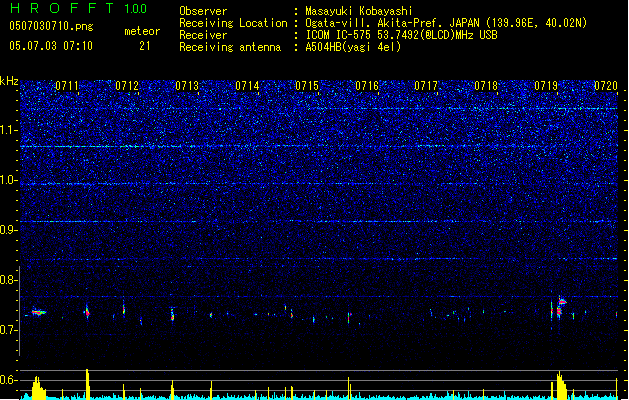The width and height of the screenshot is (629, 400).
Task: Click the 0.6 kHz axis label
Action: click(x=9, y=380)
